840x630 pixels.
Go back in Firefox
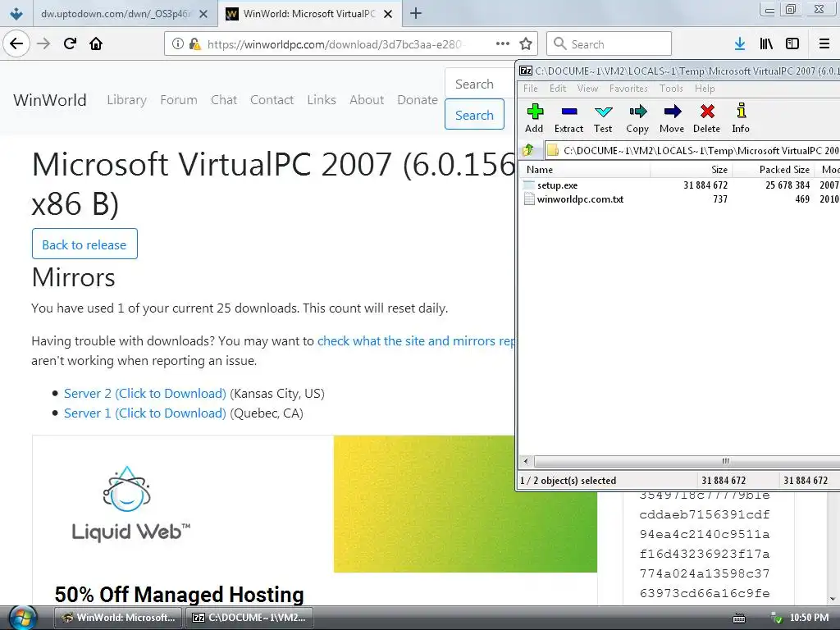click(x=16, y=43)
